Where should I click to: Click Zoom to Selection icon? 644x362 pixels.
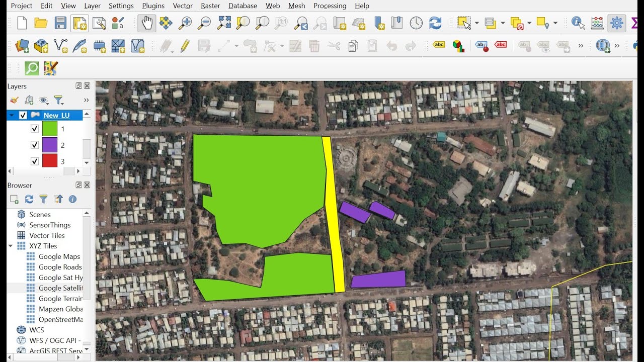point(243,23)
